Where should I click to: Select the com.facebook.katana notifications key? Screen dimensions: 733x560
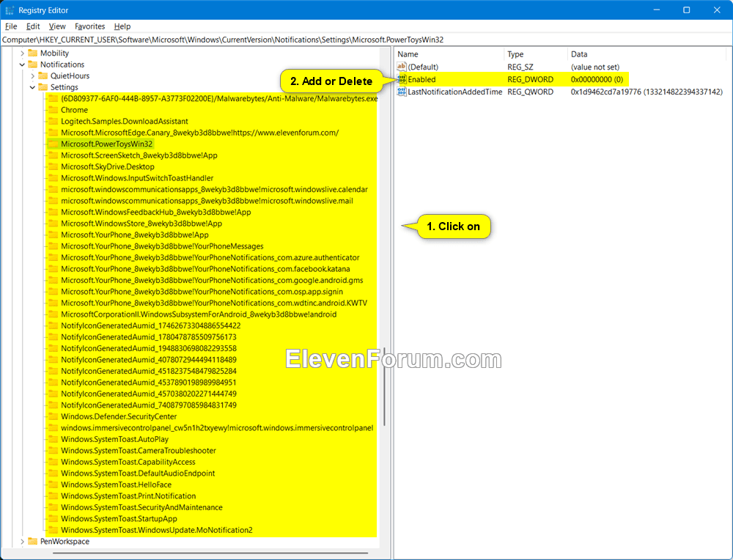click(x=205, y=269)
